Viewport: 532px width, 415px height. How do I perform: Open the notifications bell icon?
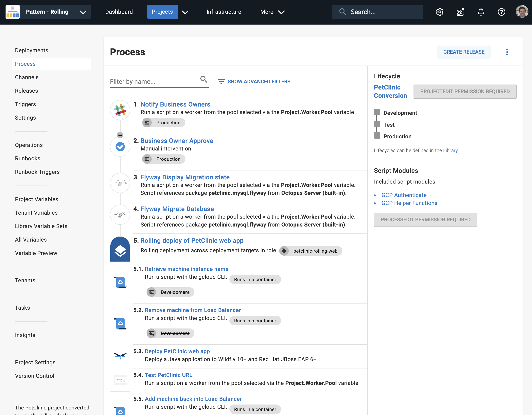click(481, 12)
